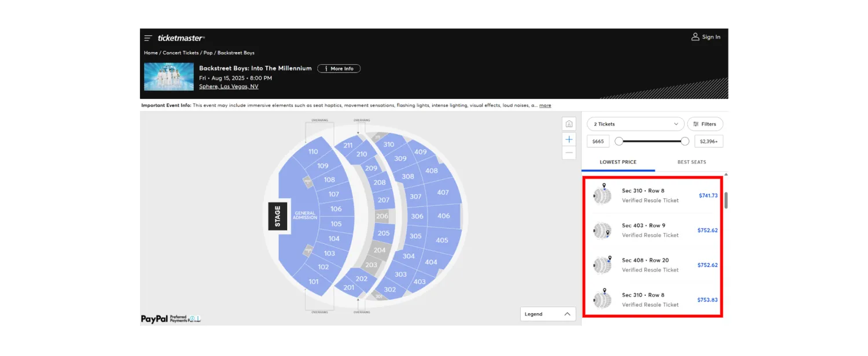Open the More Info button
868x356 pixels.
tap(339, 69)
